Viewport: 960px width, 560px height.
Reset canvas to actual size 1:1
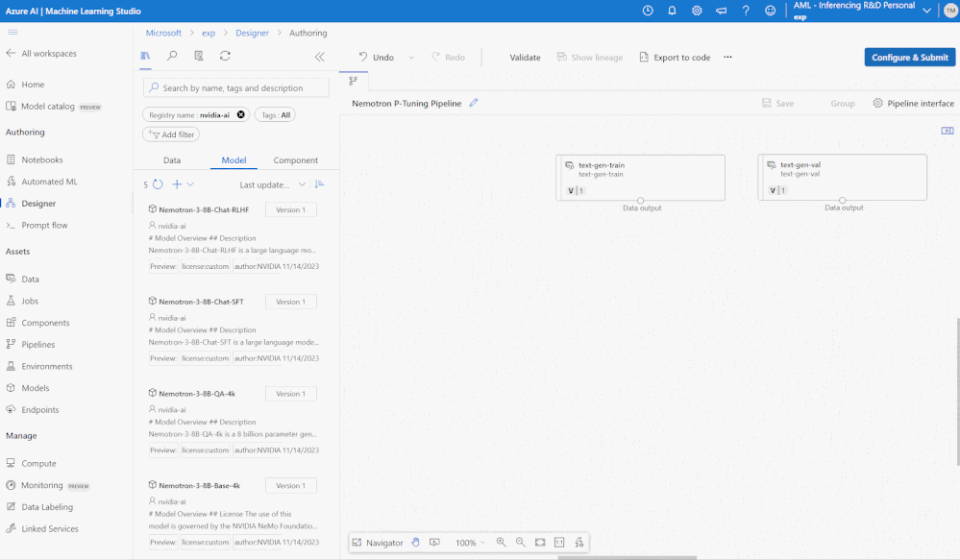(x=559, y=543)
